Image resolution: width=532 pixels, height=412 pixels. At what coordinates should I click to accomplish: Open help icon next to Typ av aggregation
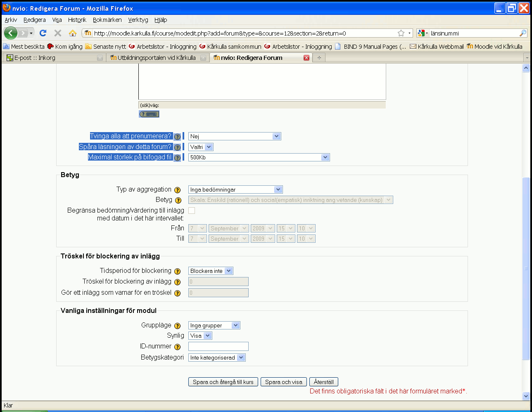(178, 190)
